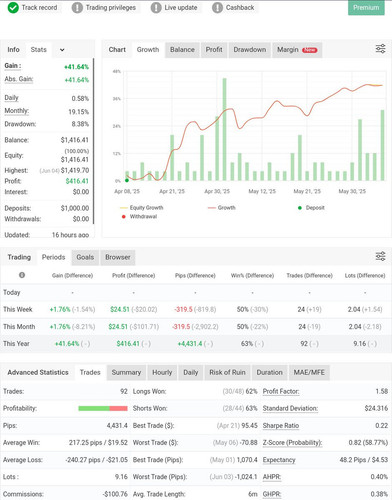Click the Trading privileges warning icon

[77, 8]
